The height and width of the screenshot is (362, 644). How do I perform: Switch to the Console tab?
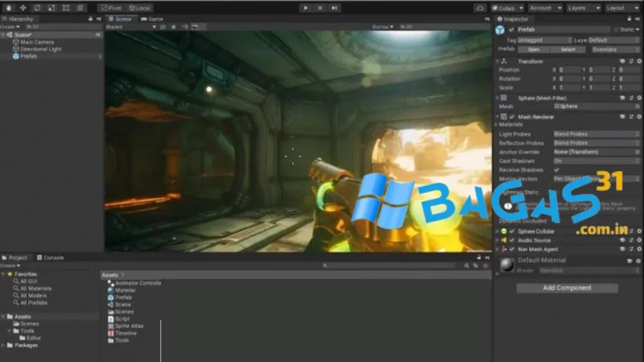[x=50, y=258]
